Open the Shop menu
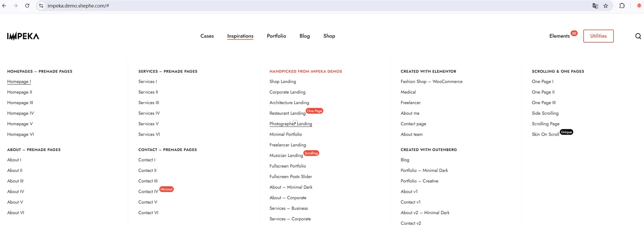644x226 pixels. coord(329,36)
